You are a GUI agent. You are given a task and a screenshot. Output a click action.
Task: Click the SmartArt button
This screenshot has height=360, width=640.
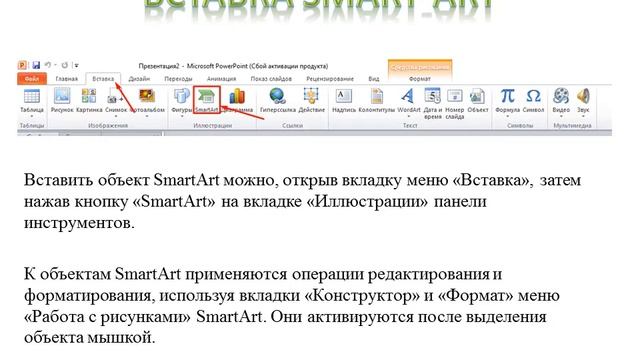click(x=207, y=100)
